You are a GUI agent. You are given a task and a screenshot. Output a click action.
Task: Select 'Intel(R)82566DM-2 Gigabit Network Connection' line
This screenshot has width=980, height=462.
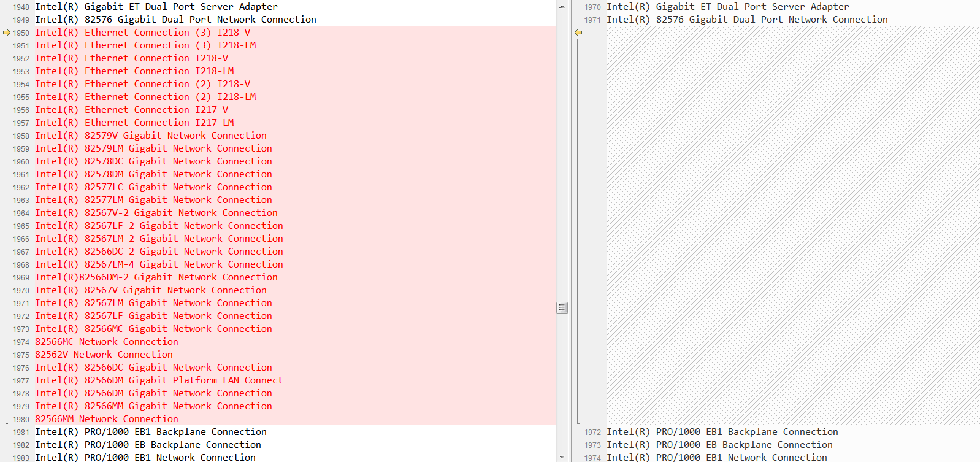(x=156, y=277)
